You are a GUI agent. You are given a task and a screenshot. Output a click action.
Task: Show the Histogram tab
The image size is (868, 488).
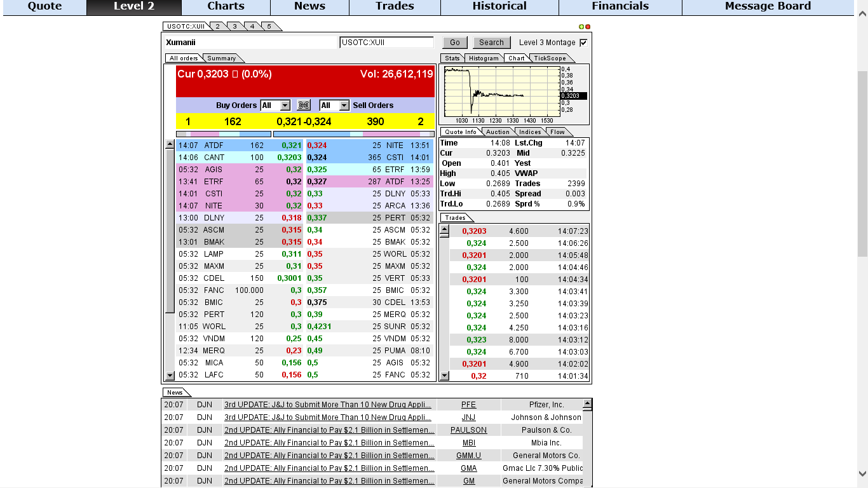pyautogui.click(x=484, y=58)
